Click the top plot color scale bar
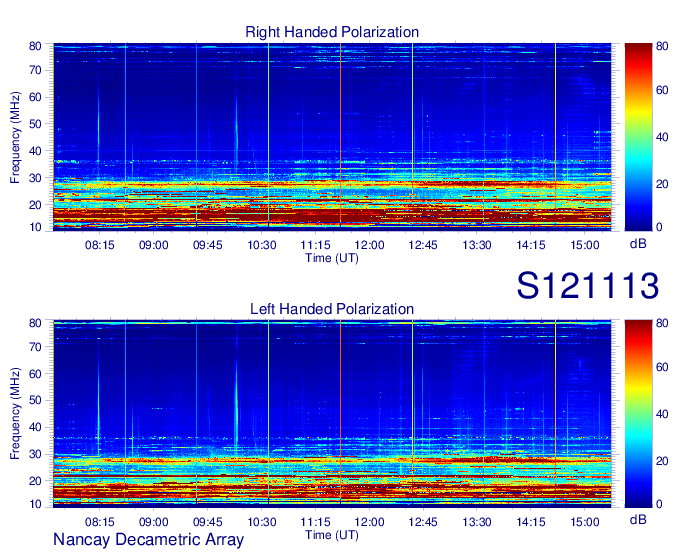Viewport: 680px width, 552px height. [638, 137]
